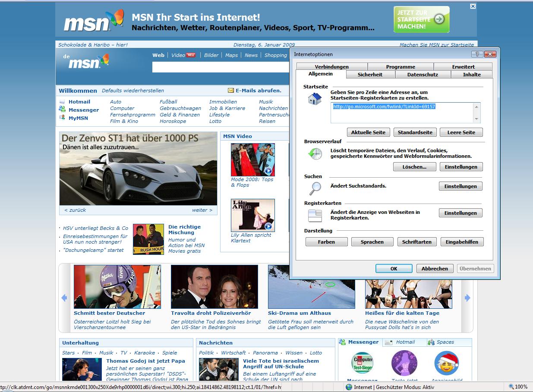
Task: Click the Zenvo ST1 car image
Action: pyautogui.click(x=138, y=169)
